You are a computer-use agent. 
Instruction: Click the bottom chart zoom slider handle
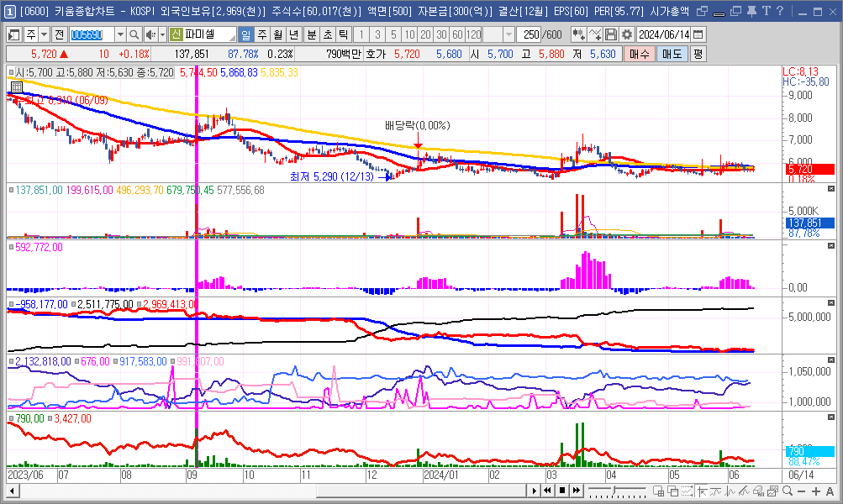tap(614, 490)
